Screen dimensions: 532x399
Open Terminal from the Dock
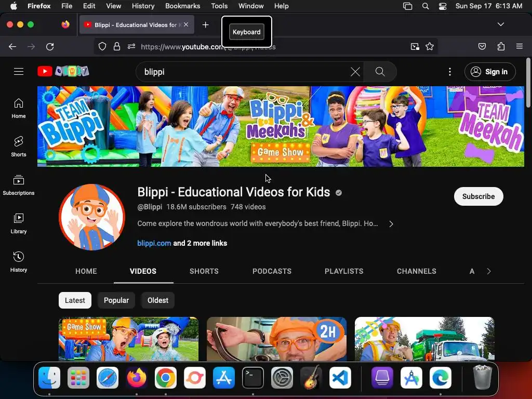(x=253, y=378)
